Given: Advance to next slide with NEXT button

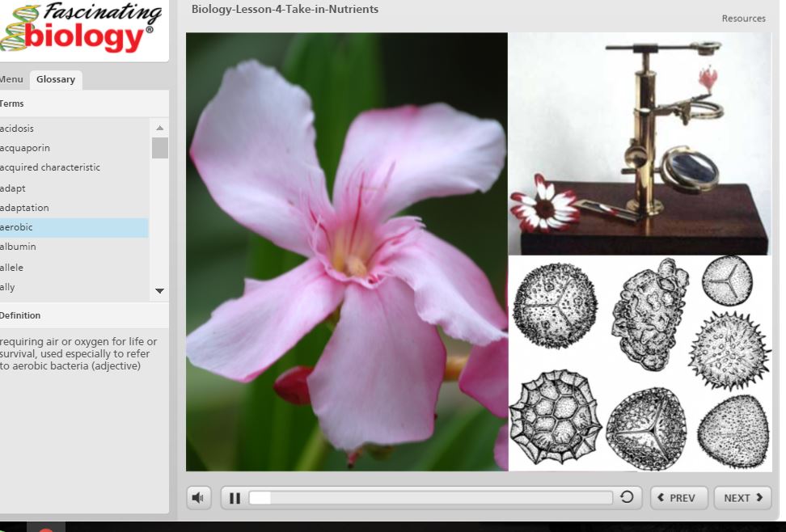Looking at the screenshot, I should [x=742, y=498].
